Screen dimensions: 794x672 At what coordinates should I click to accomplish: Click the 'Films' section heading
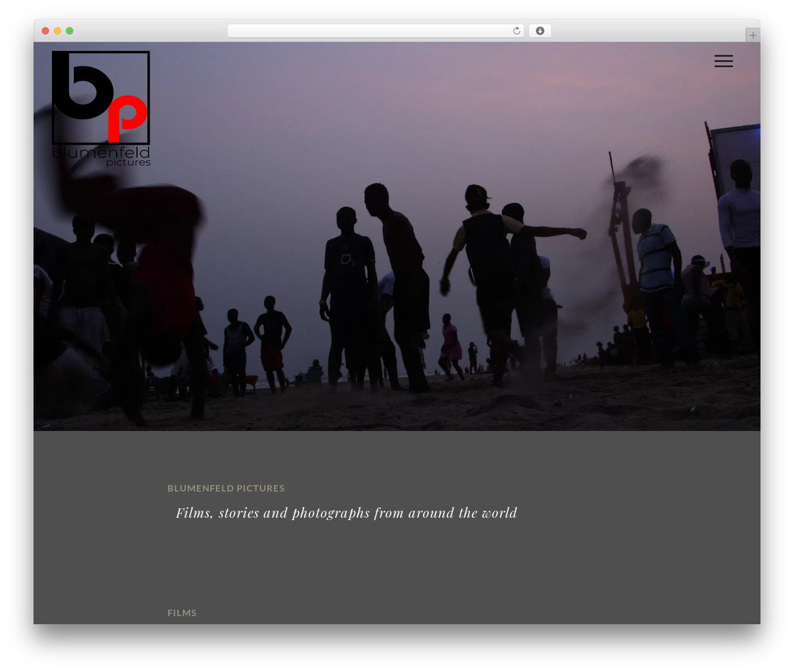(182, 613)
